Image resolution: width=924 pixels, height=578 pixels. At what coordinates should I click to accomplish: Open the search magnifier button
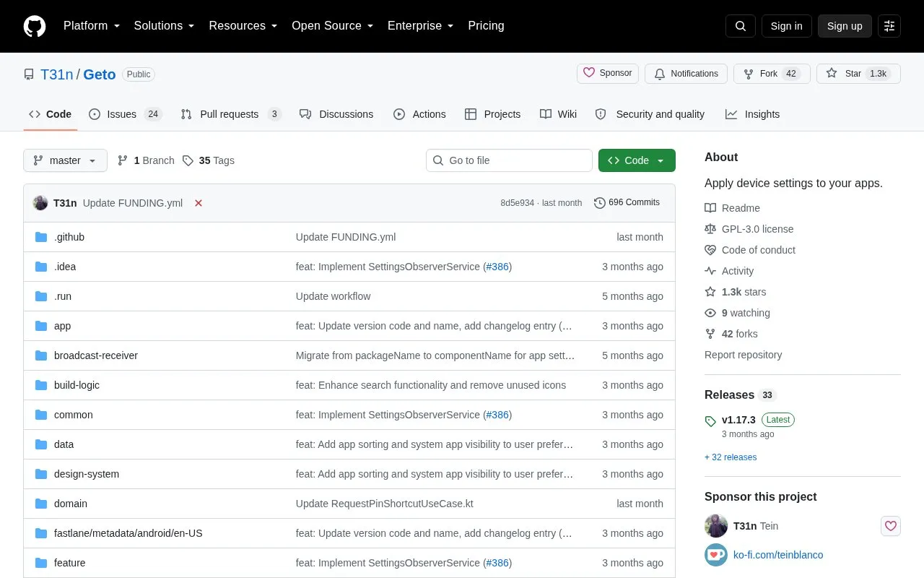point(741,26)
